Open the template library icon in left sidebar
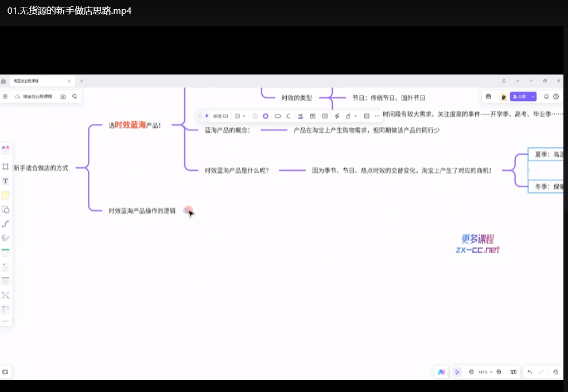Image resolution: width=568 pixels, height=392 pixels. [5, 149]
